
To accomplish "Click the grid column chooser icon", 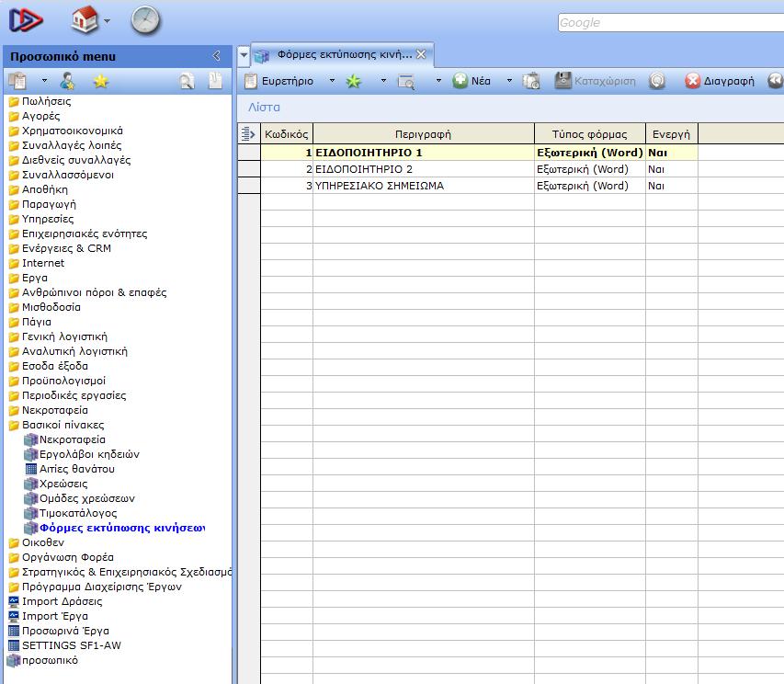I will [x=248, y=134].
